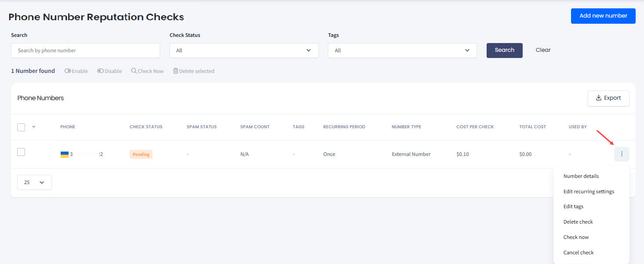Open the 25 rows-per-page dropdown
The height and width of the screenshot is (264, 644).
pos(34,182)
